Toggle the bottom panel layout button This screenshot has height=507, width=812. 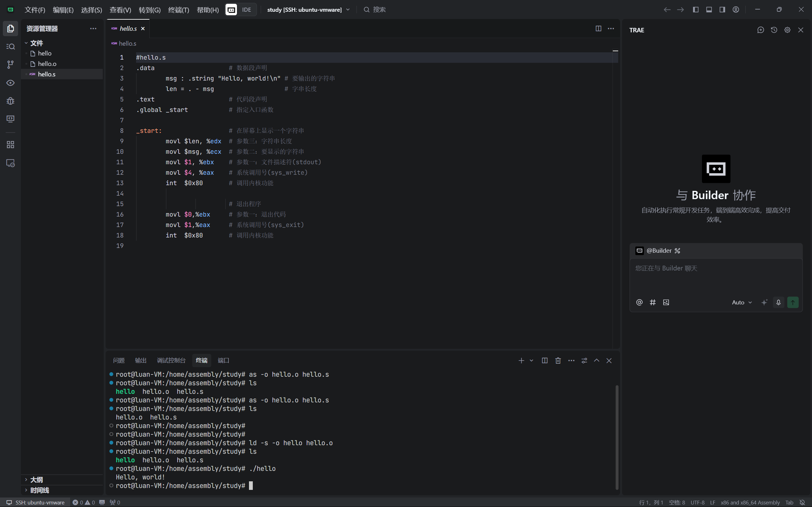[709, 10]
